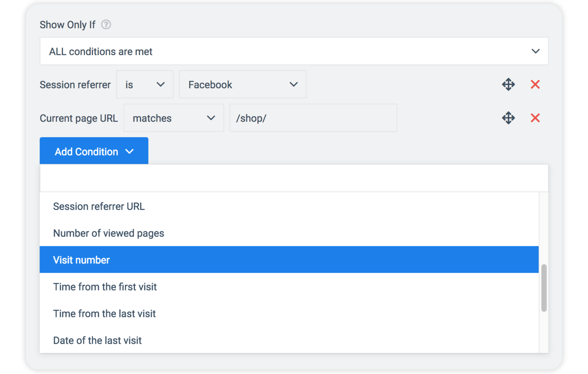Click the Add Condition chevron arrow

tap(130, 151)
